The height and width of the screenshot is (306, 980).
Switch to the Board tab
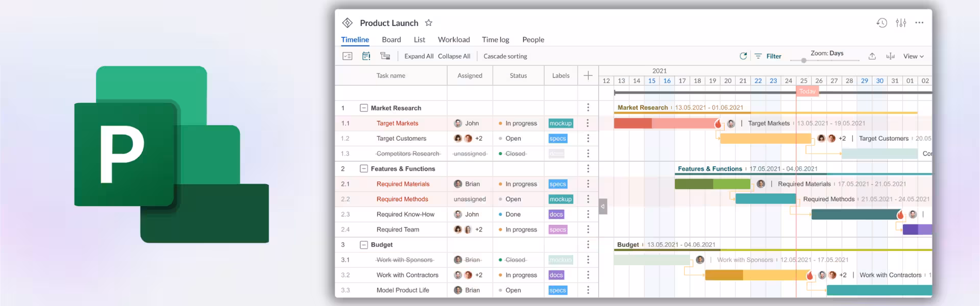click(391, 39)
